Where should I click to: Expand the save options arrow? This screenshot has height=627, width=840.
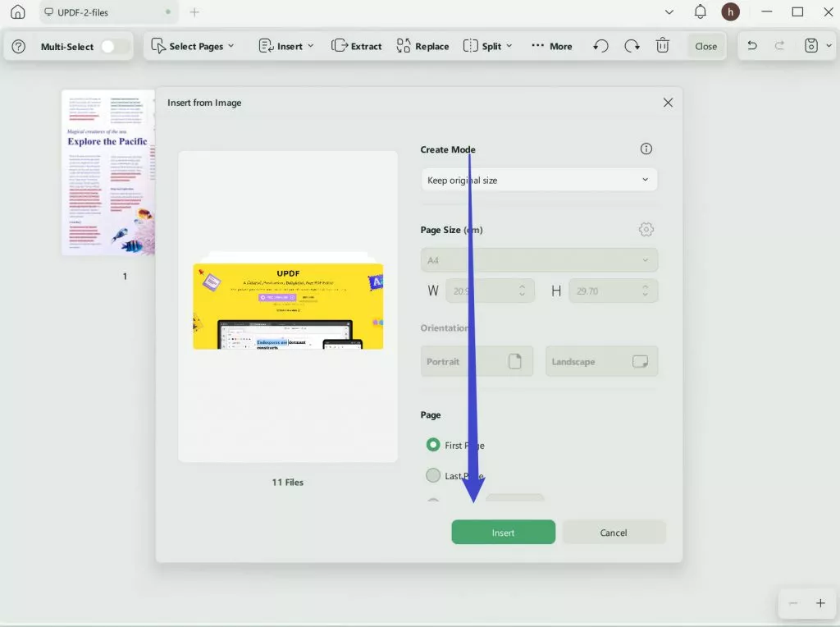pyautogui.click(x=829, y=46)
